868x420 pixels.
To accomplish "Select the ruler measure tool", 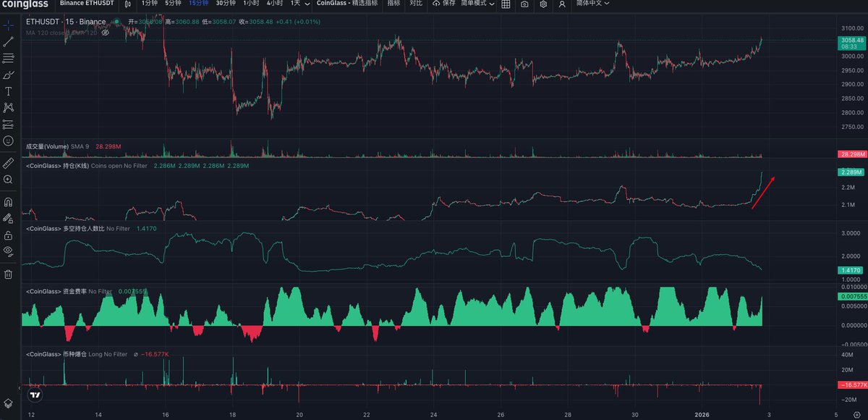I will 8,162.
